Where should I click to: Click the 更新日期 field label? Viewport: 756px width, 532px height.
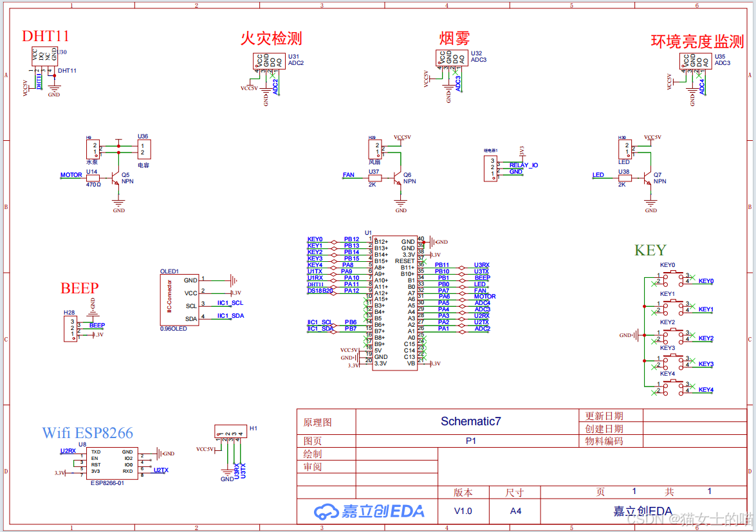point(604,416)
